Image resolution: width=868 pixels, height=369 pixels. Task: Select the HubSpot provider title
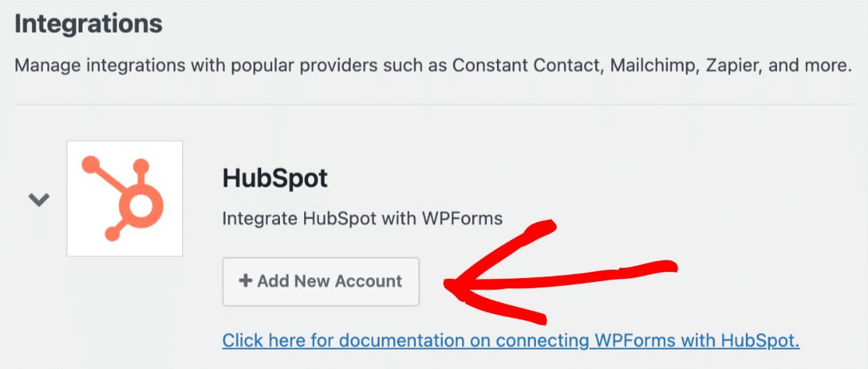click(x=275, y=178)
